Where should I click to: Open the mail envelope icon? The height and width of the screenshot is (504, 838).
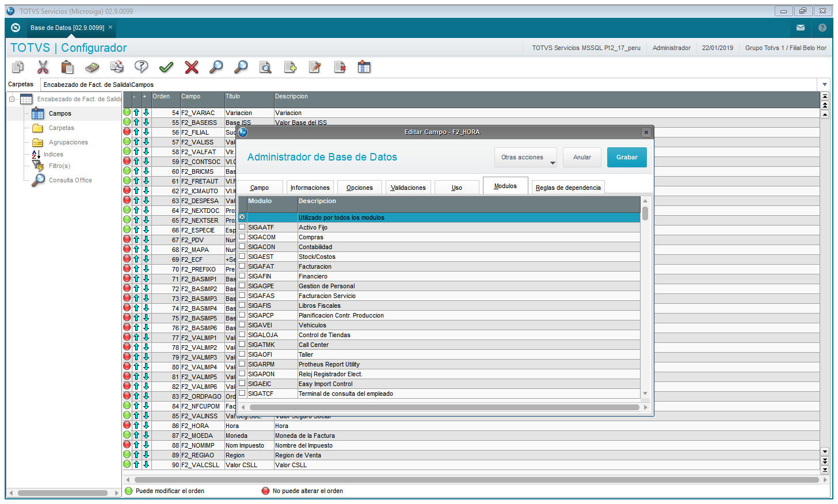pos(801,28)
